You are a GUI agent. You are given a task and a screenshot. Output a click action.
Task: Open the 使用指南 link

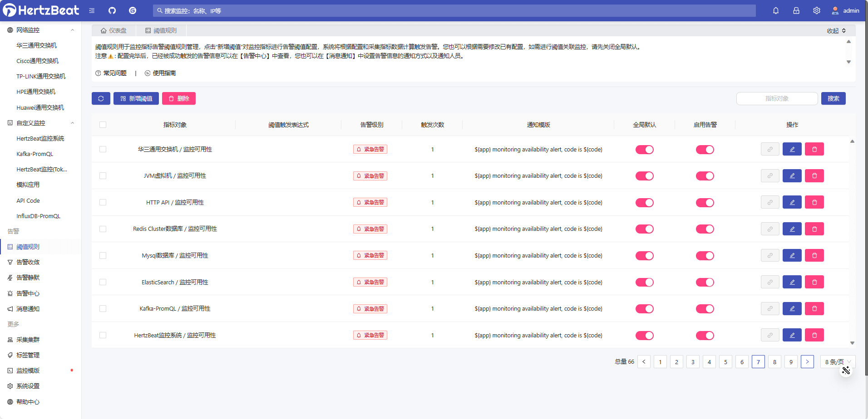tap(164, 73)
